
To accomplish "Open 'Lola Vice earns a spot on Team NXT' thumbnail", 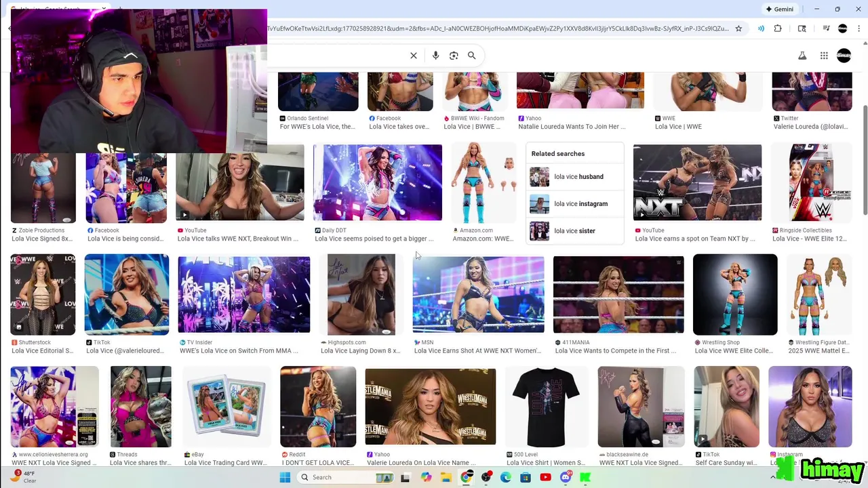I will click(x=697, y=183).
